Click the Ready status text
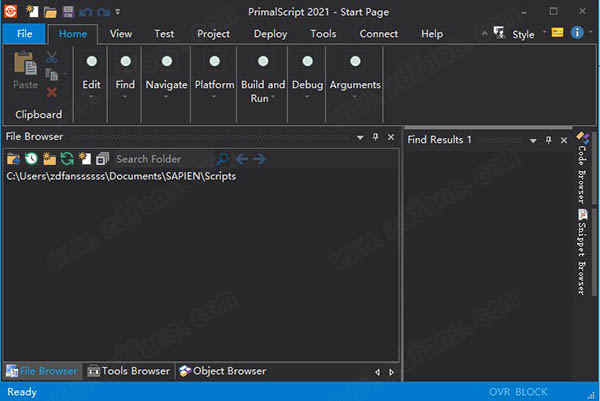The width and height of the screenshot is (600, 401). click(22, 392)
